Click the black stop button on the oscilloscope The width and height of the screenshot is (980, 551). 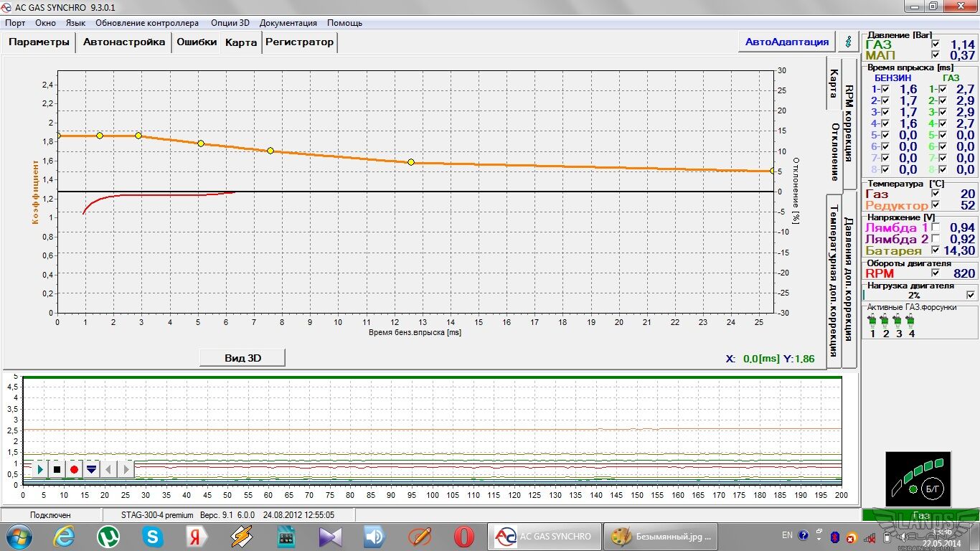coord(57,469)
